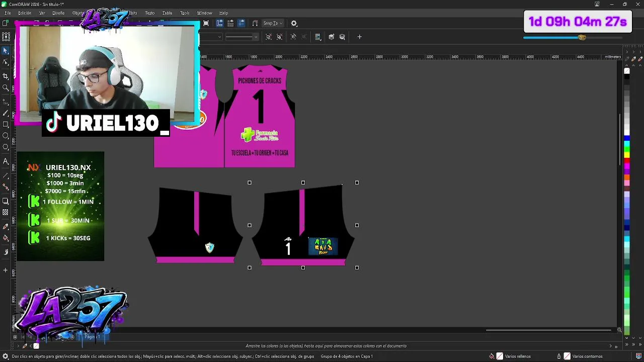Click the Farmacia logo on jersey
The image size is (644, 362).
[x=260, y=135]
